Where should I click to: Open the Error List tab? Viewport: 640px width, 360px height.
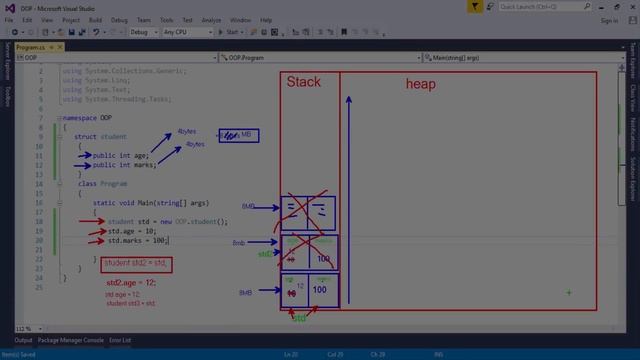coord(120,340)
